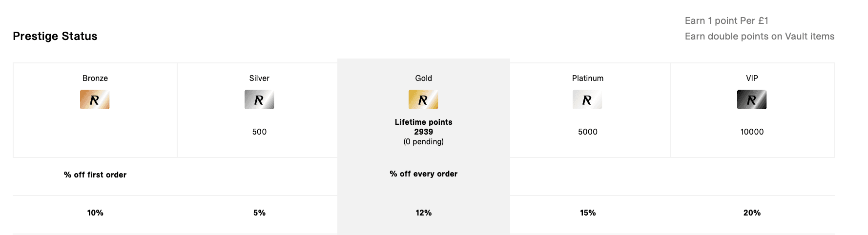The width and height of the screenshot is (868, 235).
Task: Select the Gold tier label
Action: click(423, 78)
